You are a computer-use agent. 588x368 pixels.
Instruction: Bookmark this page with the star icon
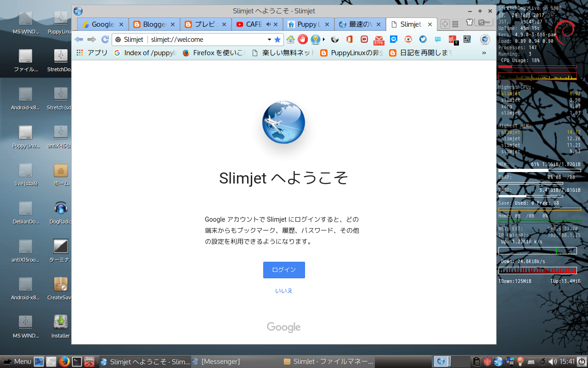click(277, 40)
